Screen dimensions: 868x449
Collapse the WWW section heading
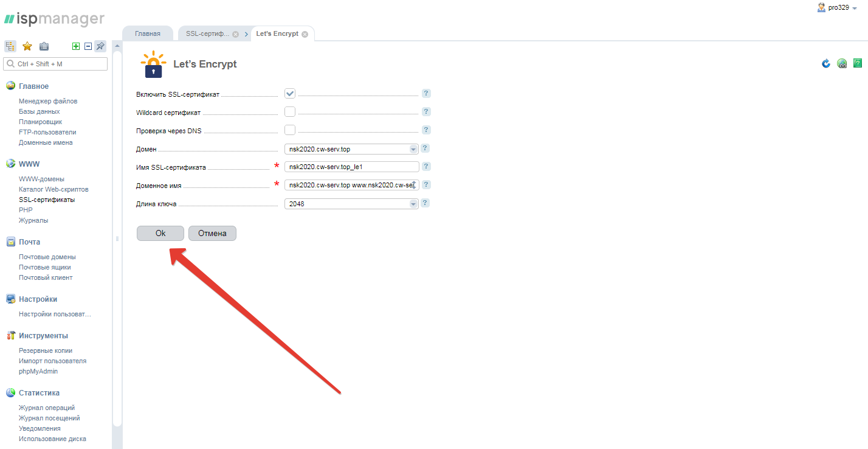pos(29,164)
